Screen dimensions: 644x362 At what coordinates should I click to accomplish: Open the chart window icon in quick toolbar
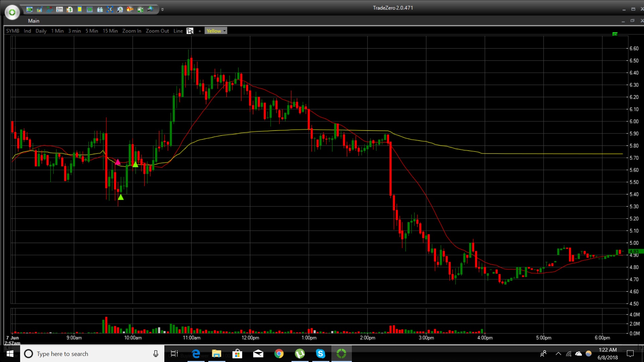[39, 9]
